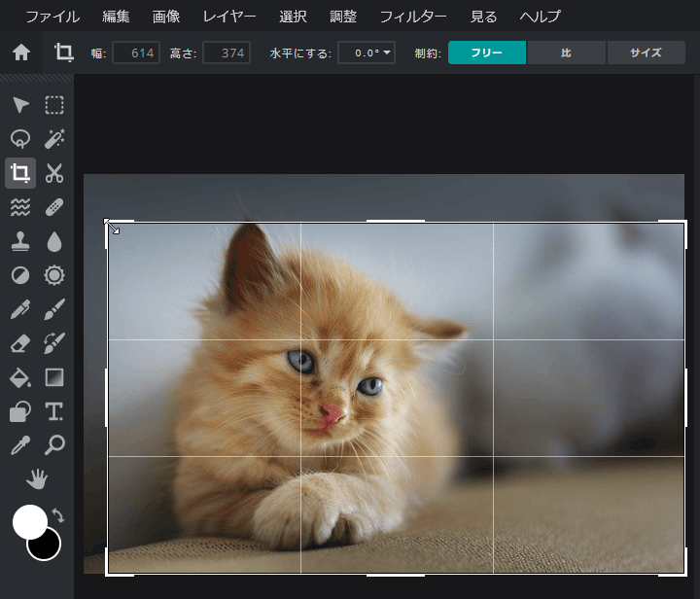Viewport: 700px width, 599px height.
Task: Select the Liquify waves tool
Action: pos(20,207)
